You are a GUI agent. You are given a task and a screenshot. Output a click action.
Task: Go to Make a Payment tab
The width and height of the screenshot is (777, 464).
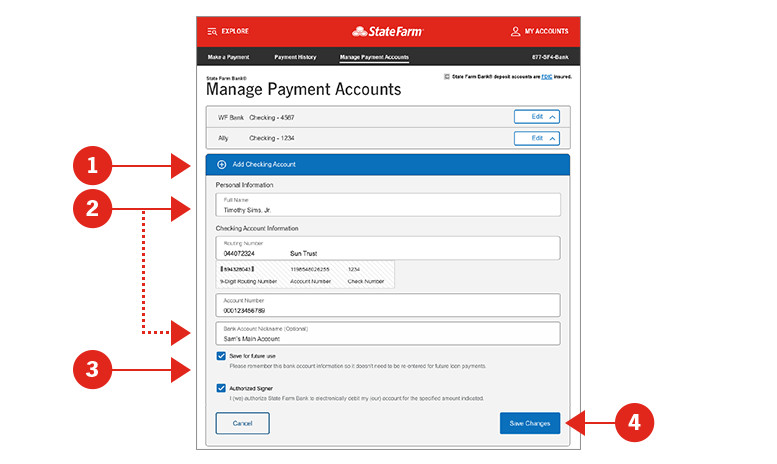[x=228, y=57]
